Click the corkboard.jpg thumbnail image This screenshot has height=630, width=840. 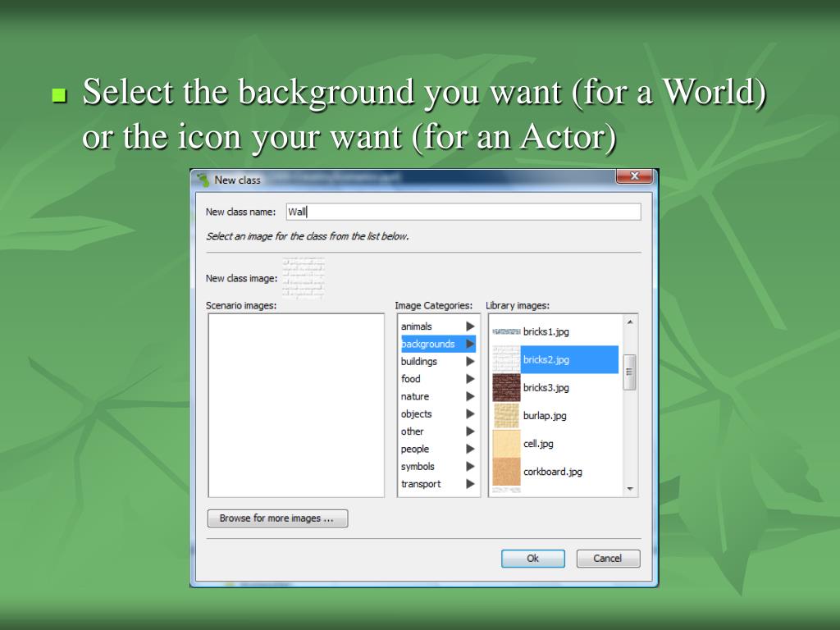pos(506,472)
